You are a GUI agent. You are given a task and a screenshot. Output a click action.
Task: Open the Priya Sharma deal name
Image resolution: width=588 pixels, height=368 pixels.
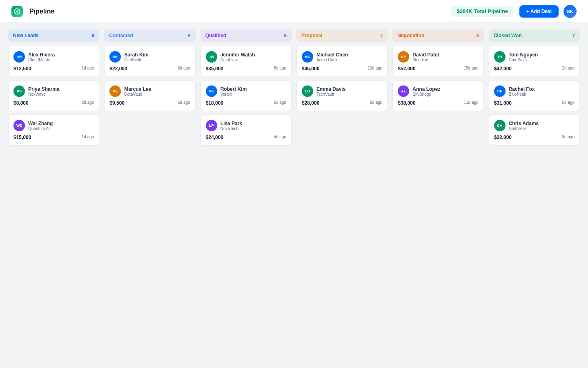(44, 89)
